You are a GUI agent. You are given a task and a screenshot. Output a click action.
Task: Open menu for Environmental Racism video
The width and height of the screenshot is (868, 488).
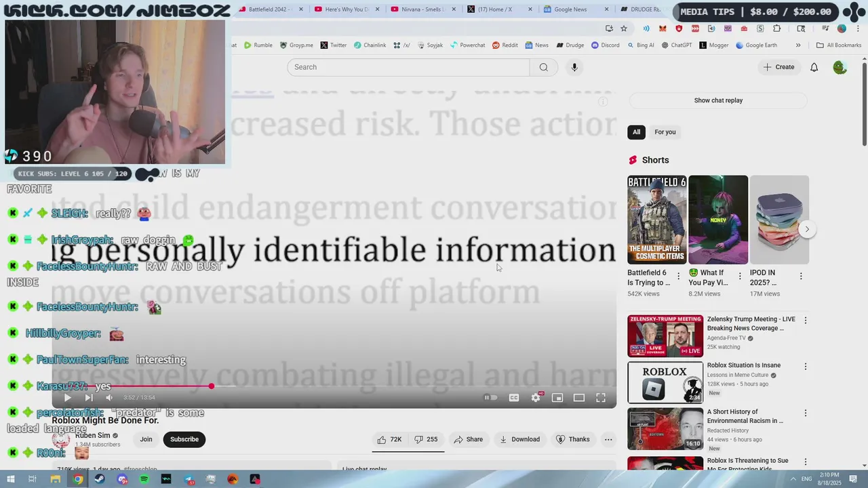(806, 413)
